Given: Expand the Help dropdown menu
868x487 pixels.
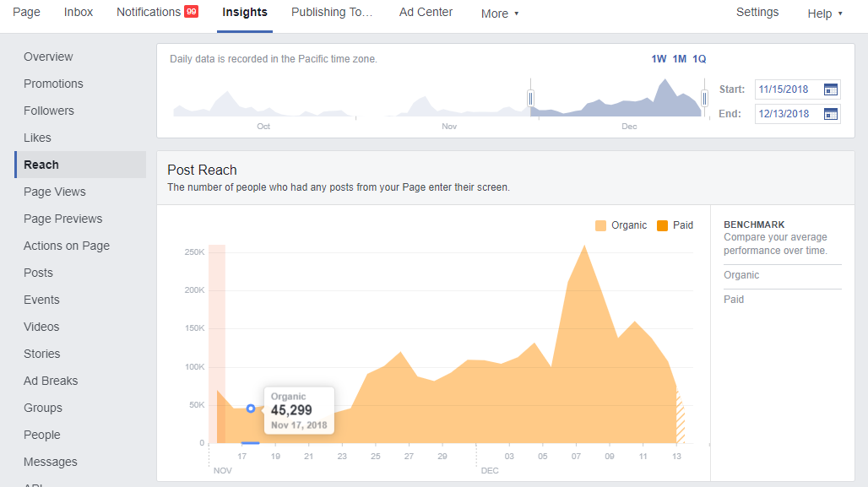Looking at the screenshot, I should tap(825, 14).
